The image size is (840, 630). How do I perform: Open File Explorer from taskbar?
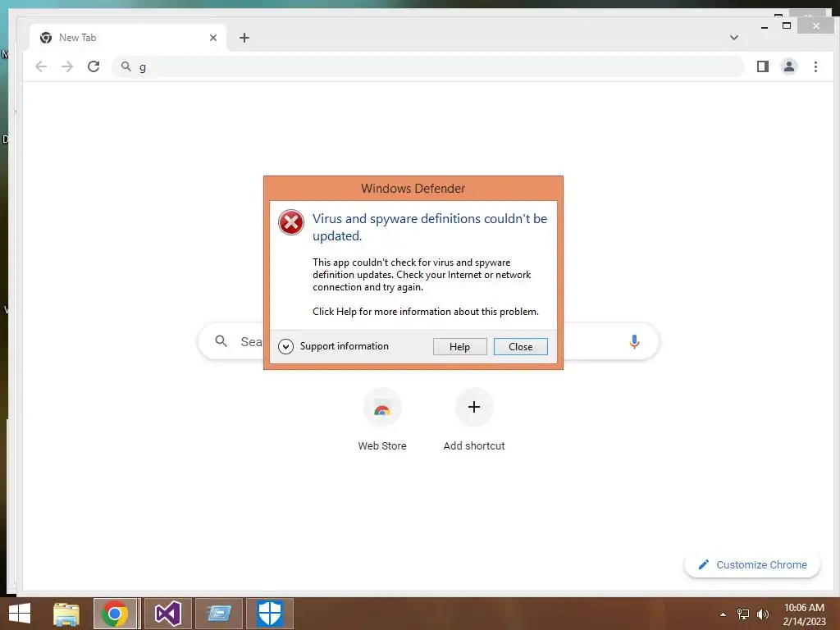[66, 614]
